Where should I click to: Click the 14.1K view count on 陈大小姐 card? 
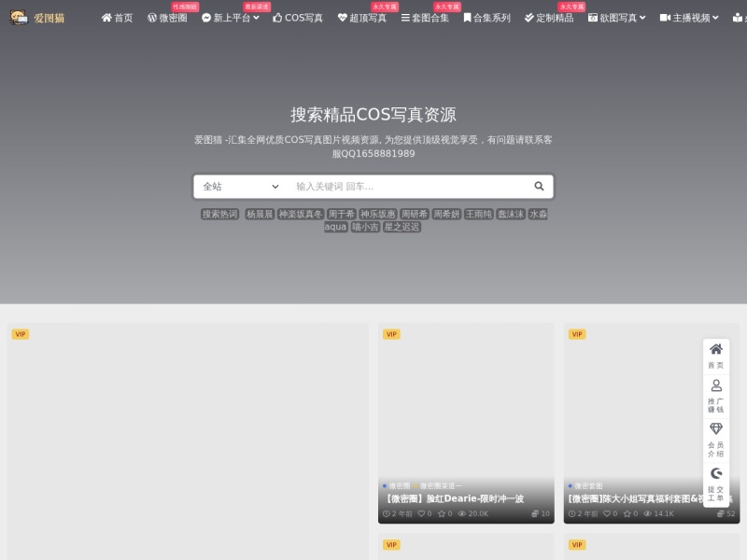[x=659, y=513]
